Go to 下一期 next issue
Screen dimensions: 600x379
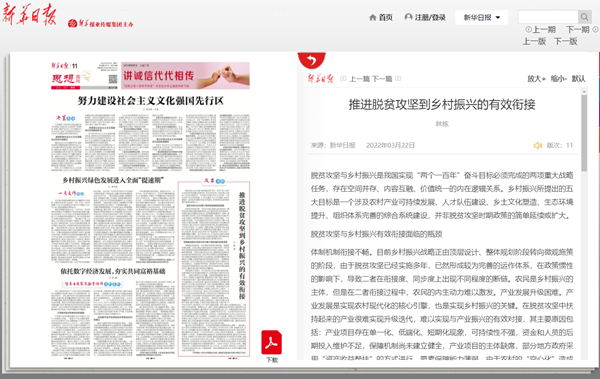click(x=582, y=29)
